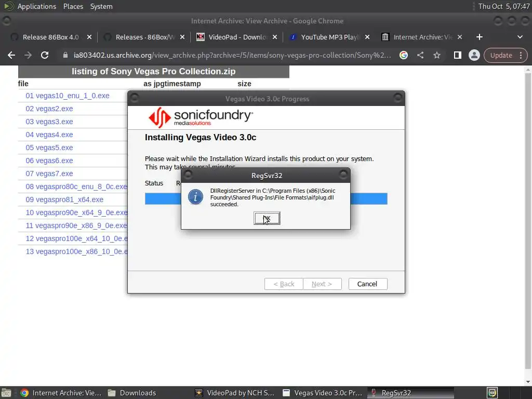Click the installation progress bar
Image resolution: width=532 pixels, height=399 pixels.
266,199
